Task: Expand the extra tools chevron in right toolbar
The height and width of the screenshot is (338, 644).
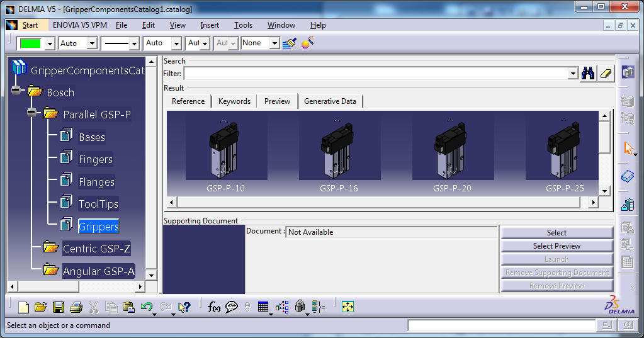Action: pos(633,288)
